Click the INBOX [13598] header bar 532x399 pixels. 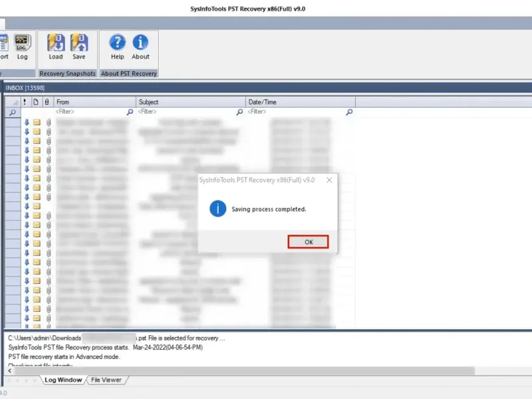[267, 88]
